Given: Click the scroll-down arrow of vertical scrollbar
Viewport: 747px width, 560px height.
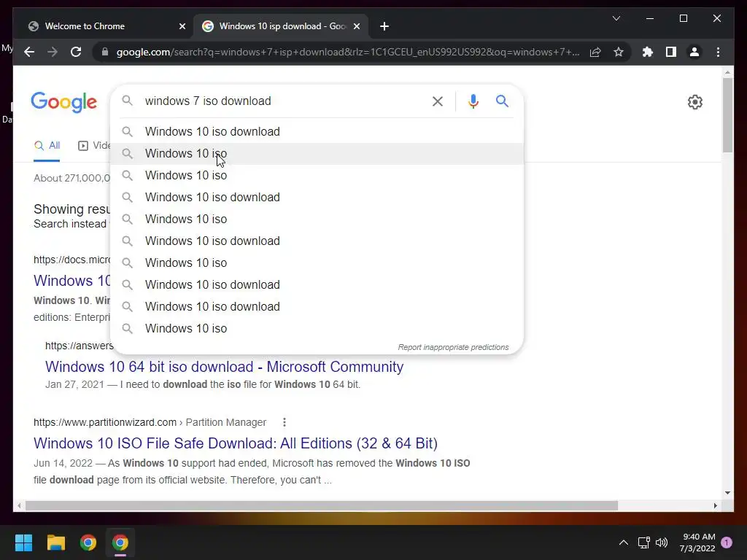Looking at the screenshot, I should pos(727,493).
